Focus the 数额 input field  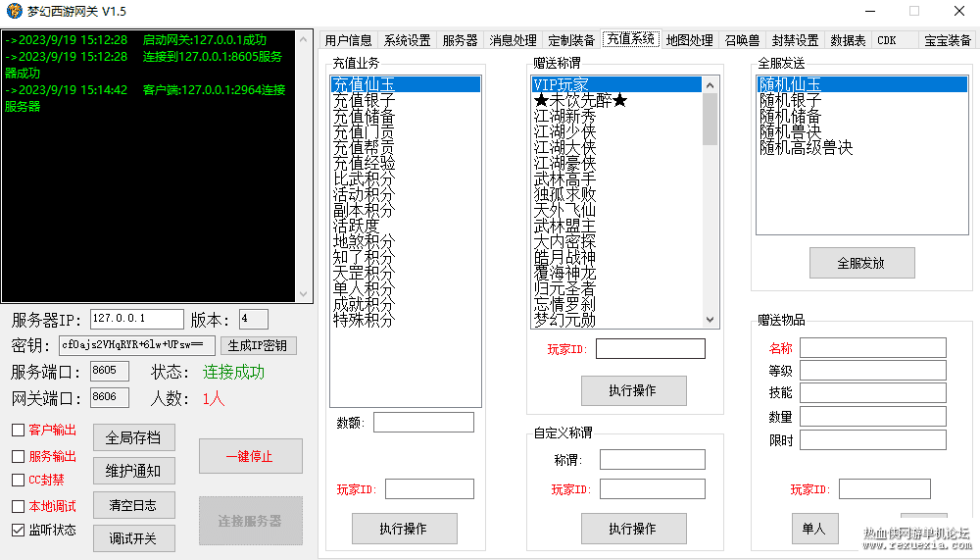423,423
